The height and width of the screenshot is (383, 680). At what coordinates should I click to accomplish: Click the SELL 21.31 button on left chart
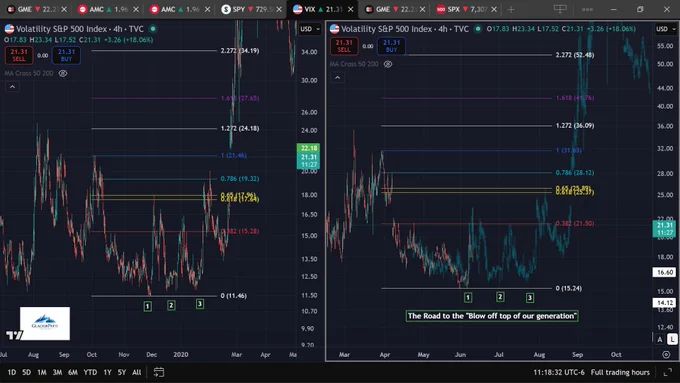(19, 55)
